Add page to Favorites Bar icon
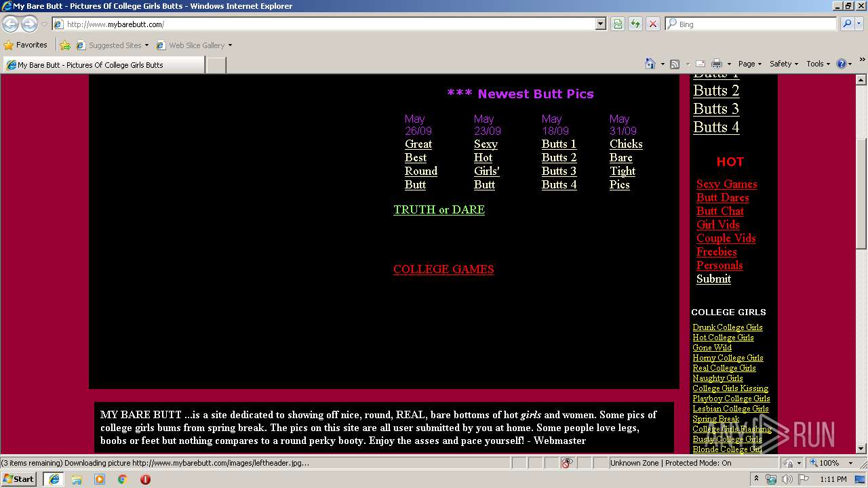 [65, 45]
